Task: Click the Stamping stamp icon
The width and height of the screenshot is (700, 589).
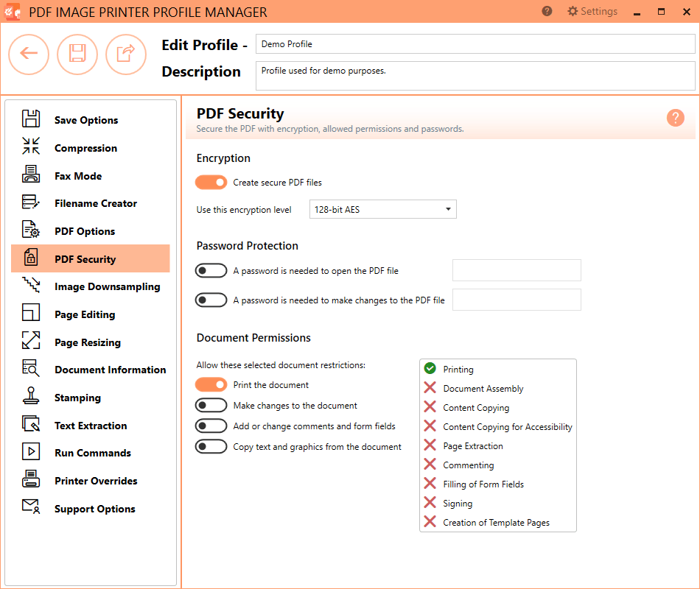Action: click(x=30, y=397)
